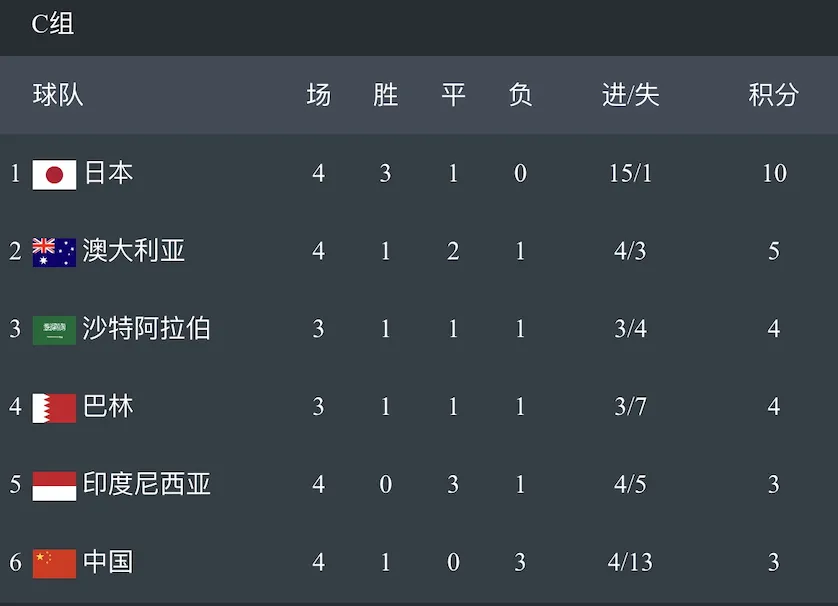838x606 pixels.
Task: Click Japan's 10 points value
Action: click(774, 173)
